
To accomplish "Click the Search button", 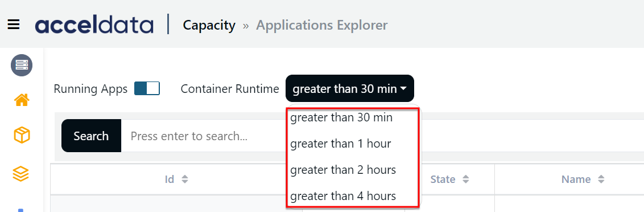I will tap(91, 136).
